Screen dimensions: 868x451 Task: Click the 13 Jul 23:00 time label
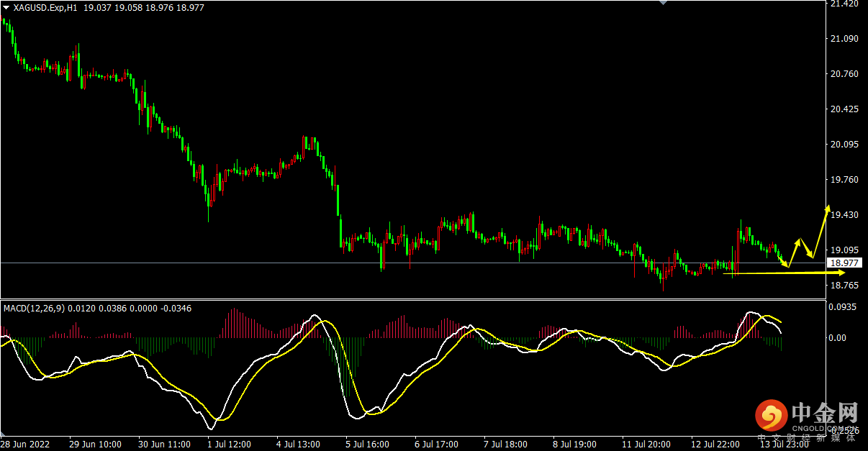click(783, 444)
